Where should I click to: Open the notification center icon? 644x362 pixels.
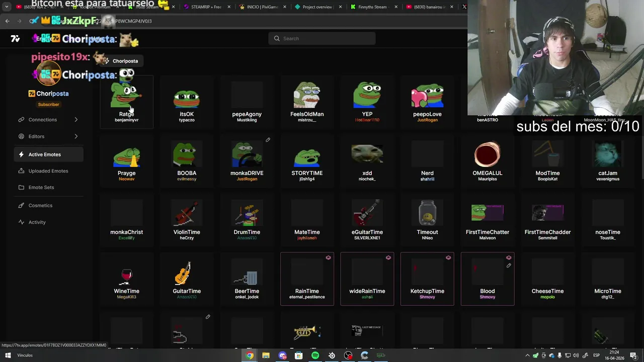point(633,355)
